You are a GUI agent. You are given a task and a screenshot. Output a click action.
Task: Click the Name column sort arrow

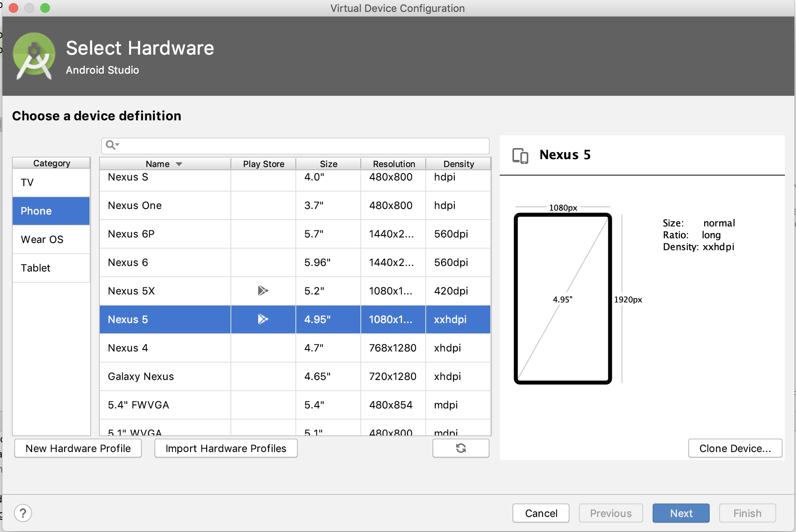pyautogui.click(x=179, y=164)
